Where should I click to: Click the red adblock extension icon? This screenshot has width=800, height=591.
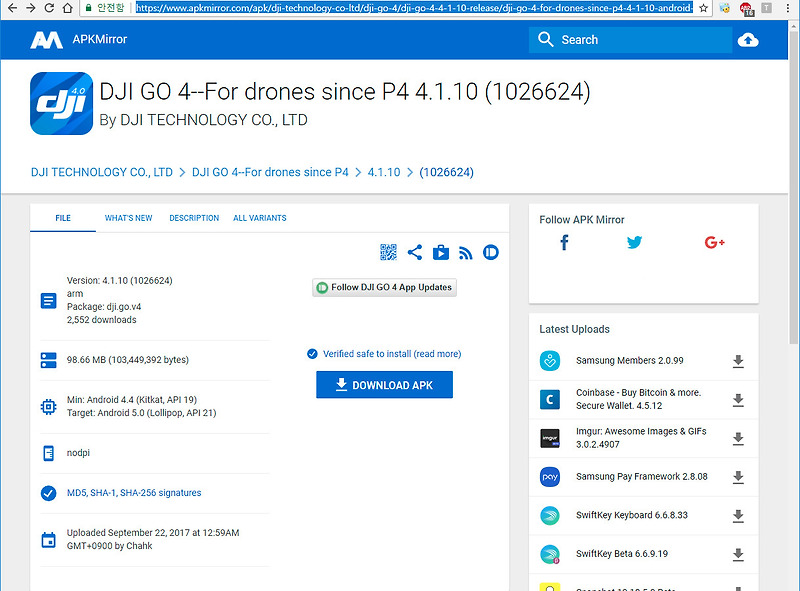pos(745,8)
